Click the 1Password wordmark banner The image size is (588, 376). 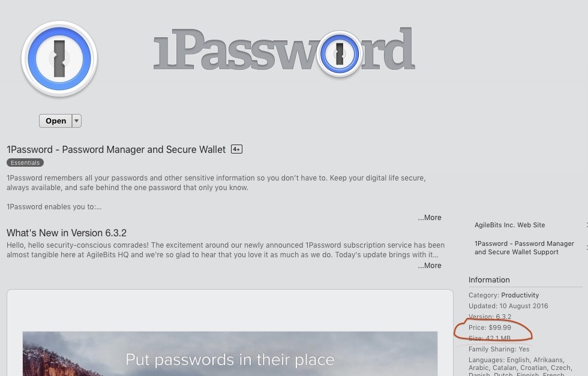coord(284,50)
